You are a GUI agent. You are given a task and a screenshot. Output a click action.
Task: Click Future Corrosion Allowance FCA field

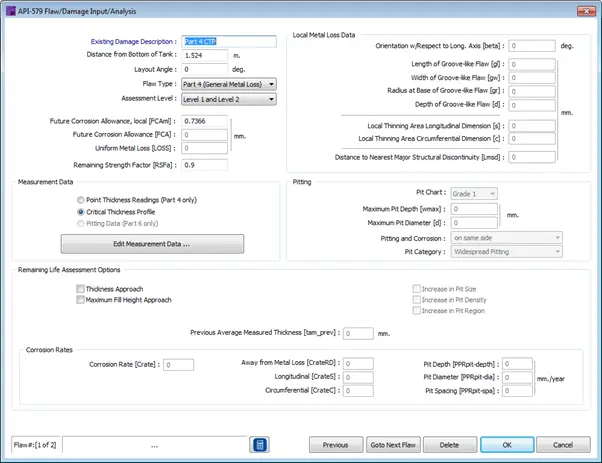205,135
